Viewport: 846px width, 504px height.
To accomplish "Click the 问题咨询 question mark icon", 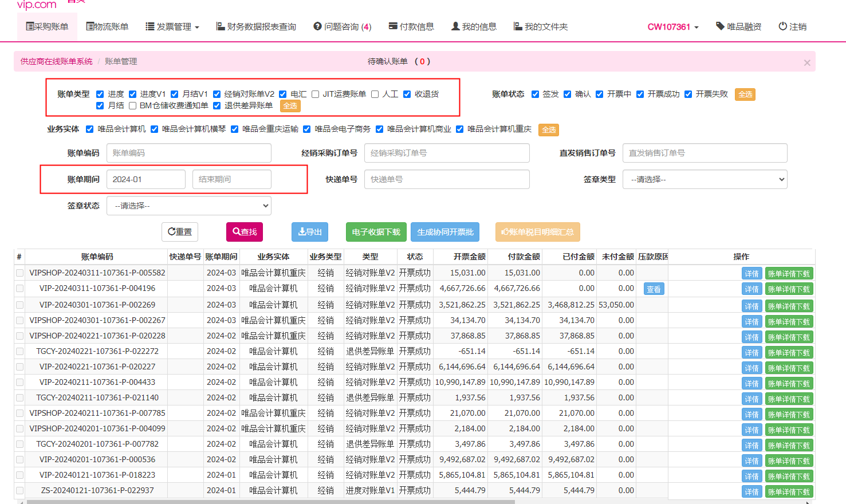I will pos(317,26).
